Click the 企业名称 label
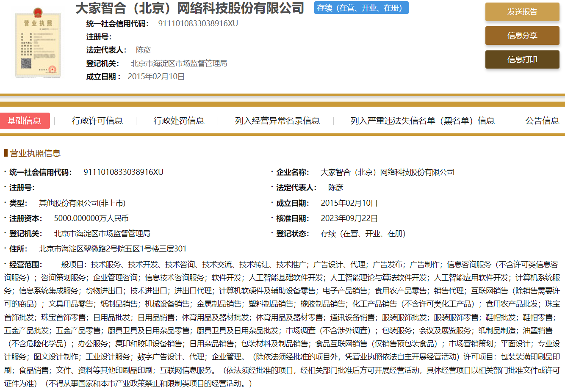This screenshot has width=565, height=392. pos(293,172)
